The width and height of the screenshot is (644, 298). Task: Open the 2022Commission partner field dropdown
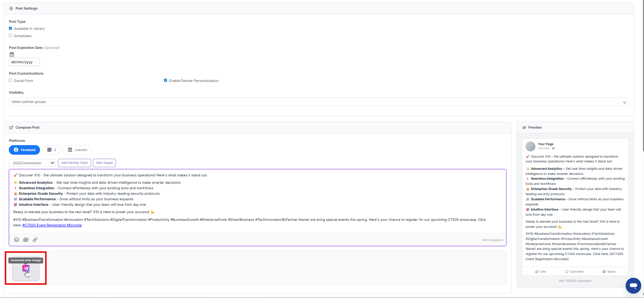pyautogui.click(x=32, y=163)
